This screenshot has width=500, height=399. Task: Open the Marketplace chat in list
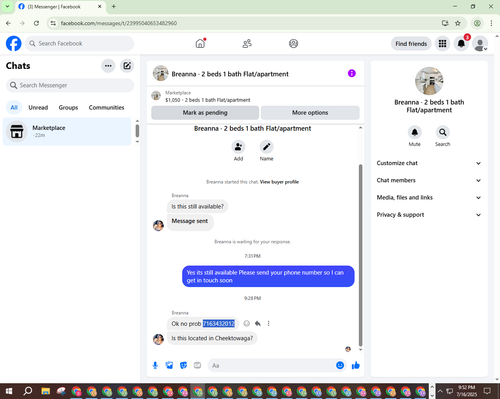pyautogui.click(x=67, y=131)
